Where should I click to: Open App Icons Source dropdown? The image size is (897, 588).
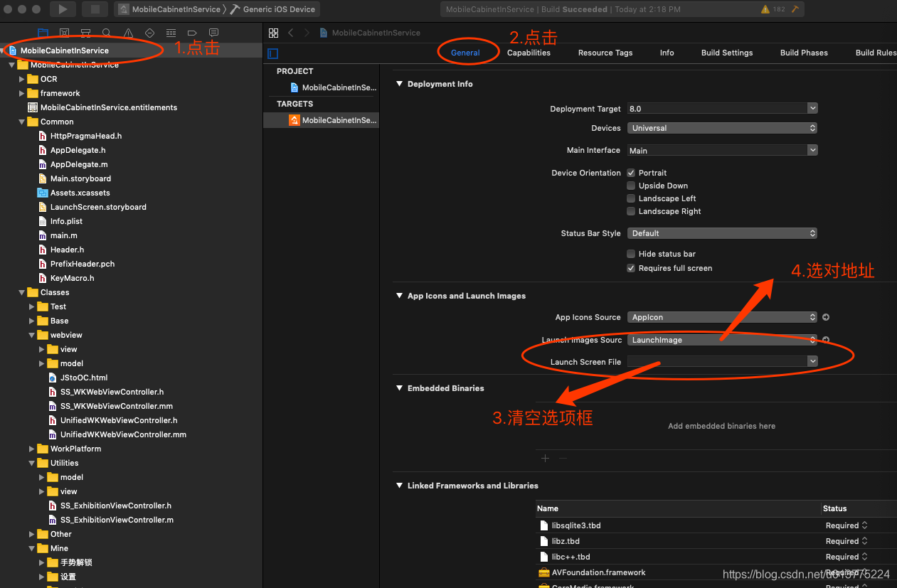[722, 317]
